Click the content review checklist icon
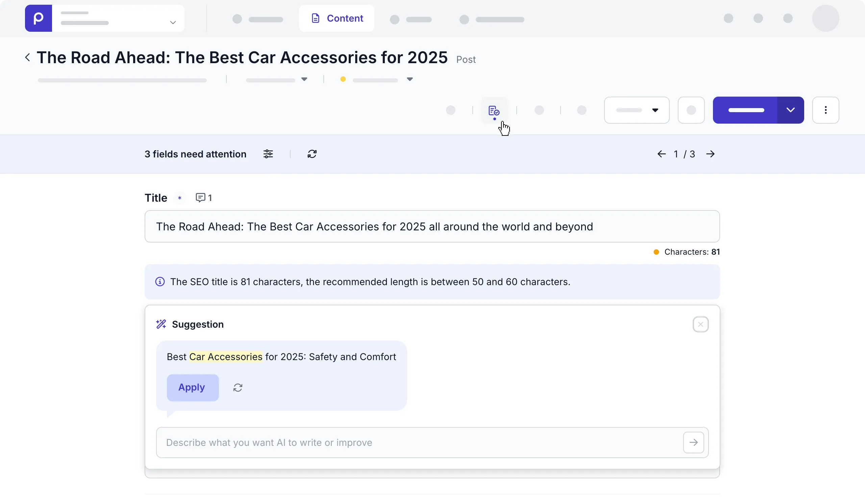Image resolution: width=865 pixels, height=504 pixels. coord(494,110)
